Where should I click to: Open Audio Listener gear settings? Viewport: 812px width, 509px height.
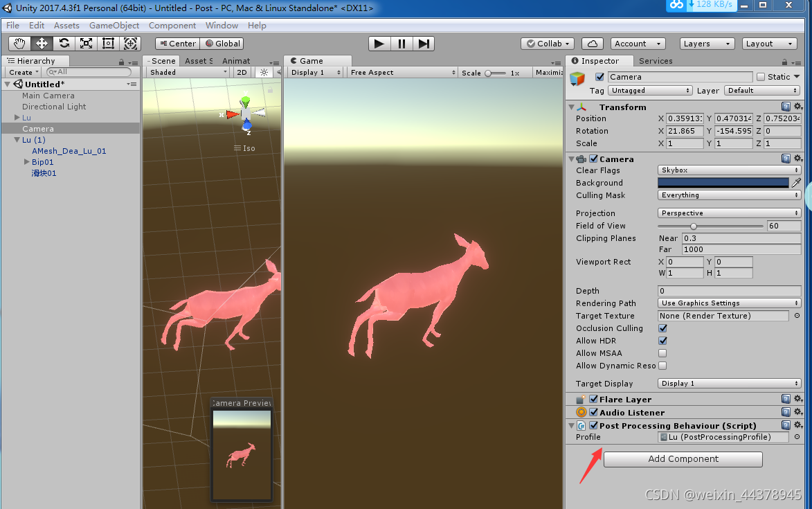(x=798, y=411)
